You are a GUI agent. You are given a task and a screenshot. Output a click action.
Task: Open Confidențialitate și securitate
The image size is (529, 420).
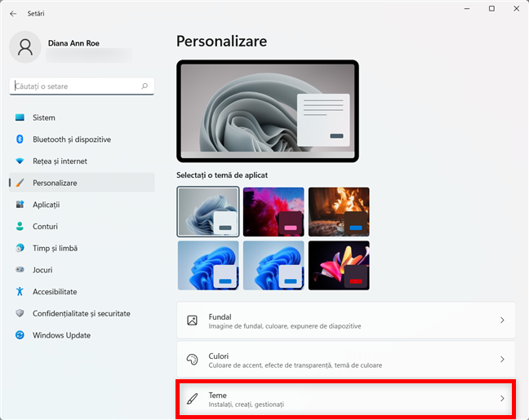click(82, 313)
